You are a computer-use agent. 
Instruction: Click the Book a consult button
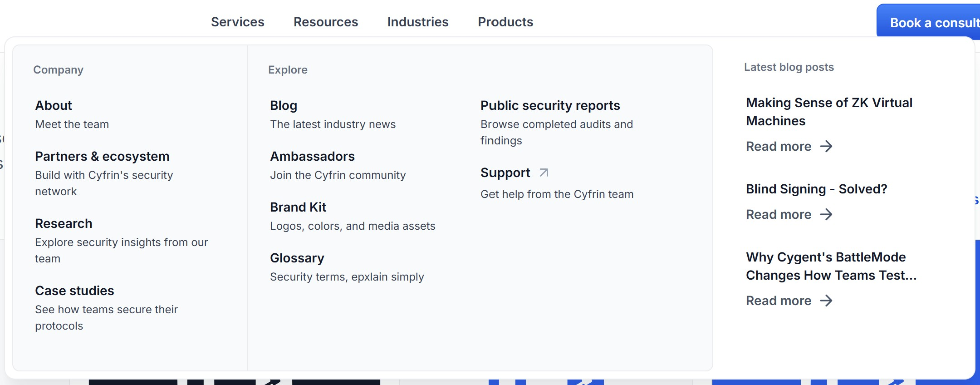click(x=928, y=22)
